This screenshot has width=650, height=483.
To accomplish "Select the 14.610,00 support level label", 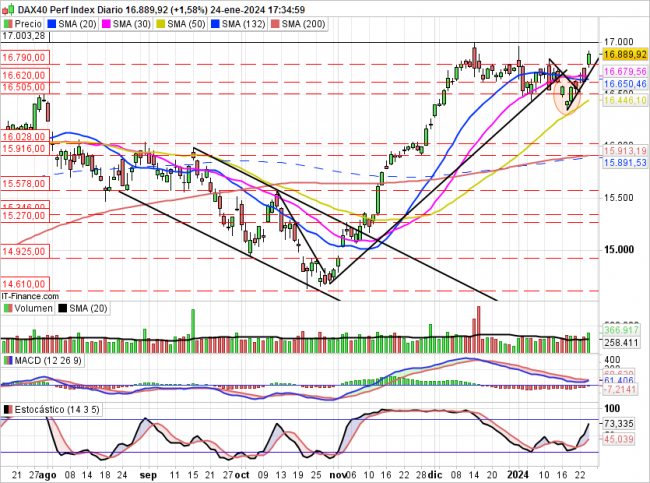I will click(21, 283).
